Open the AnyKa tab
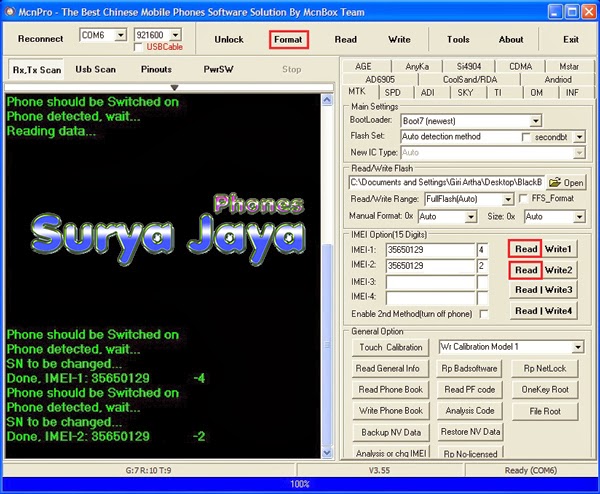 (x=417, y=67)
